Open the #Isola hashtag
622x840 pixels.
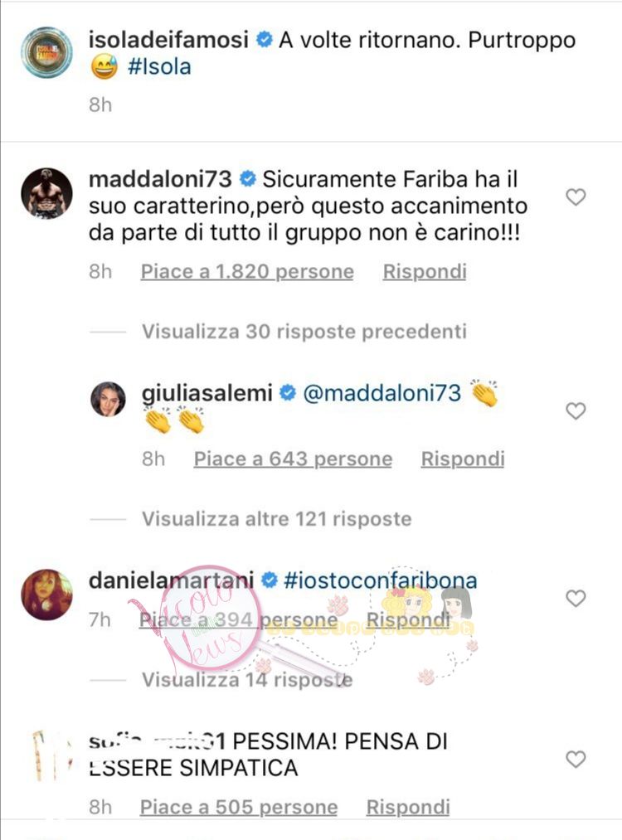(159, 67)
